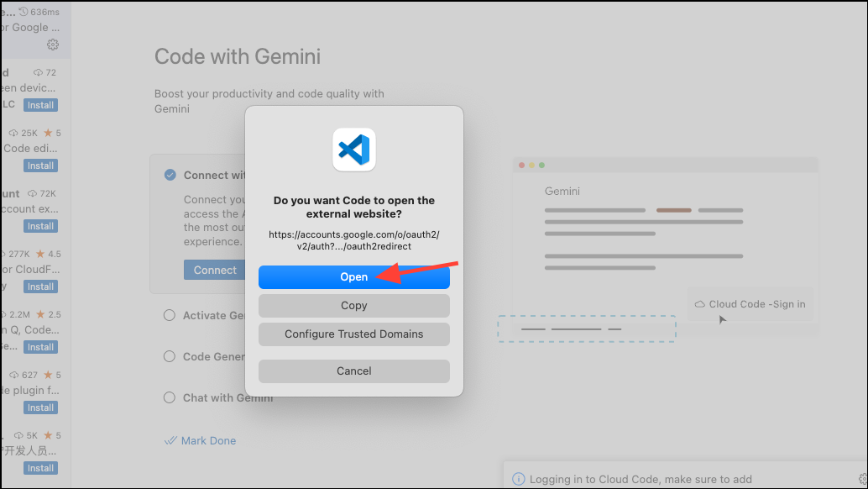Select the Chat with Gemini step circle

click(170, 397)
